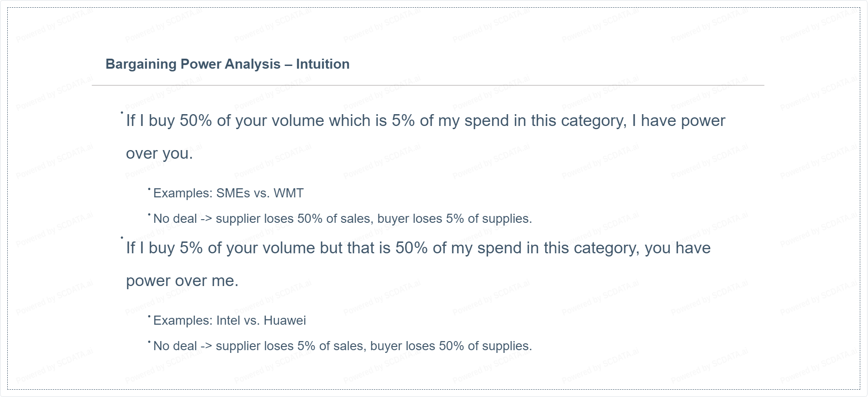The image size is (868, 397).
Task: Click the line starting "If I buy 5% of"
Action: pyautogui.click(x=418, y=248)
